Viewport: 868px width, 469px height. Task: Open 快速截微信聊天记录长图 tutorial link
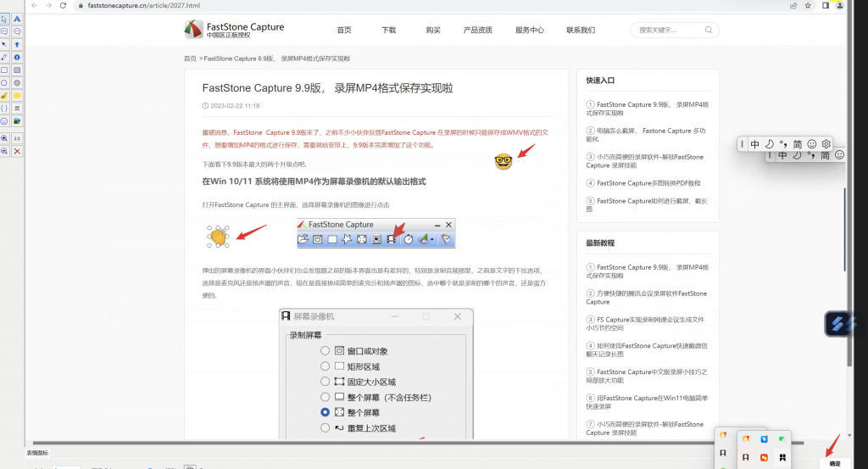coord(647,349)
